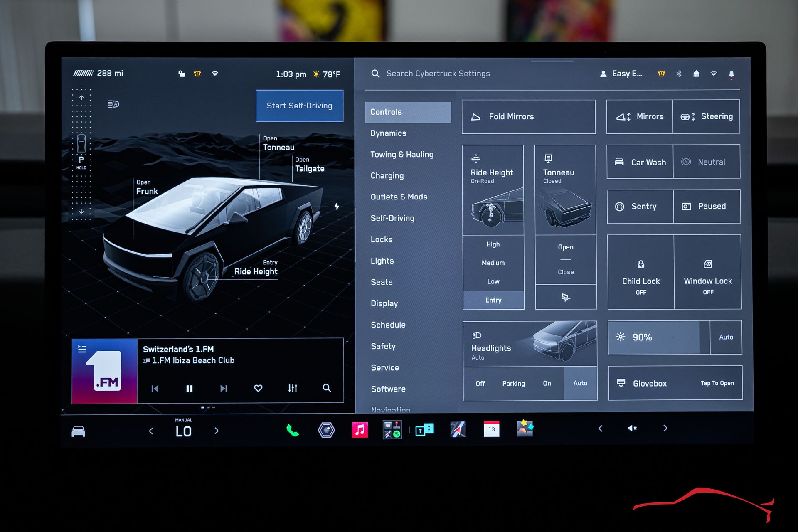Launch the music app in the dock

pyautogui.click(x=360, y=430)
